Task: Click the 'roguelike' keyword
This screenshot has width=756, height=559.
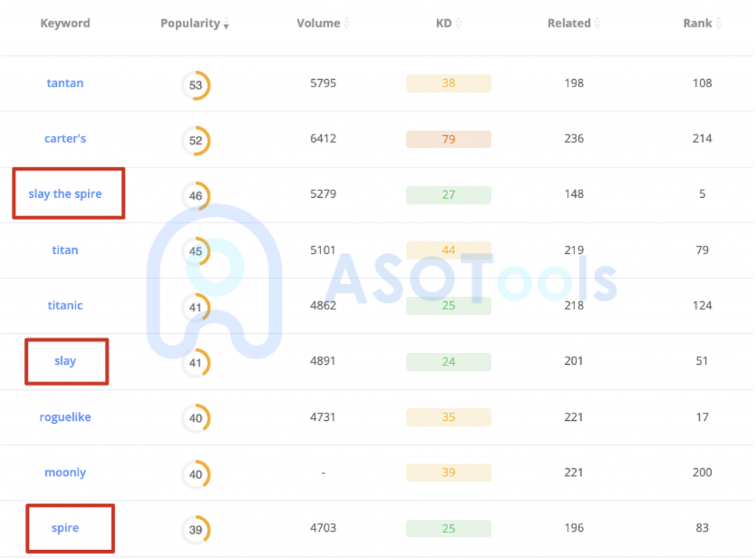Action: pyautogui.click(x=65, y=417)
